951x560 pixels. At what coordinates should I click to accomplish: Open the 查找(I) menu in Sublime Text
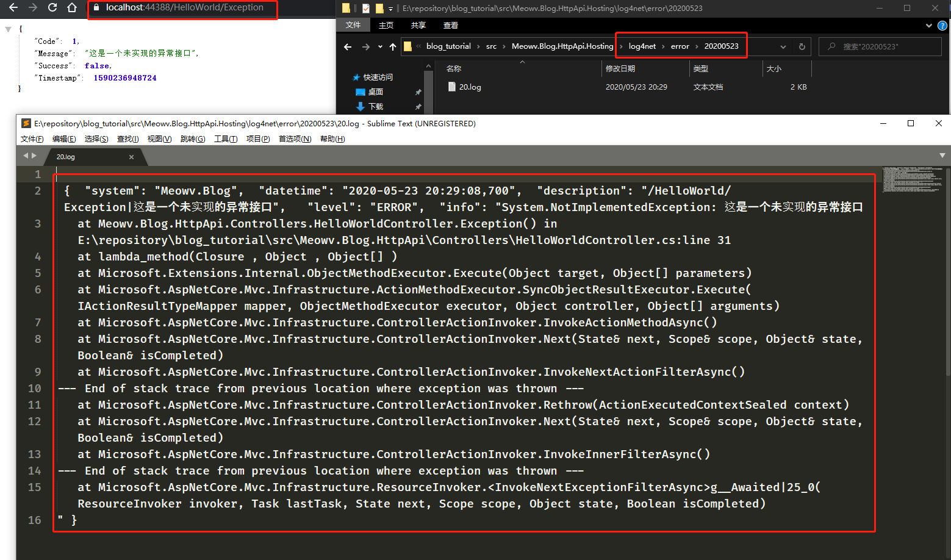pos(128,139)
